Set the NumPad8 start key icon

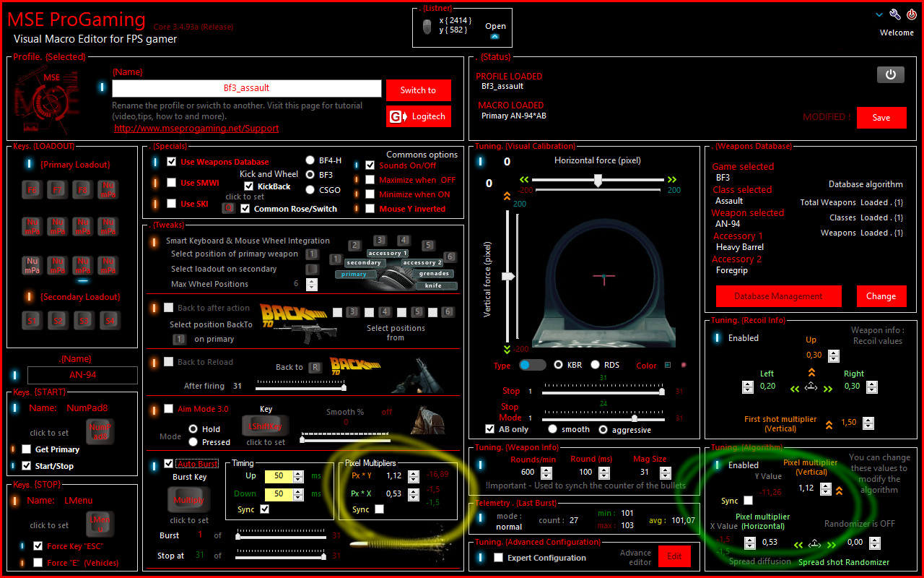coord(99,431)
